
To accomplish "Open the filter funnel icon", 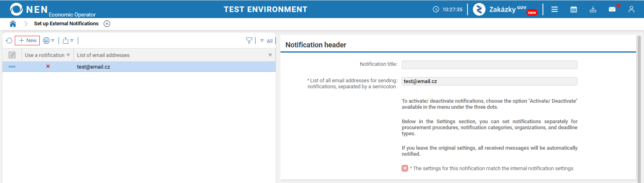I will coord(249,41).
